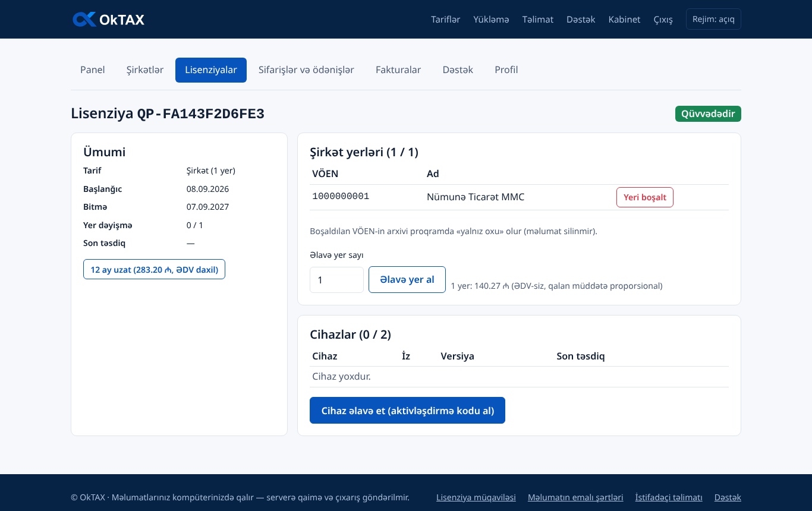Click the Rejim: açıq mode button
The height and width of the screenshot is (511, 812).
point(713,19)
